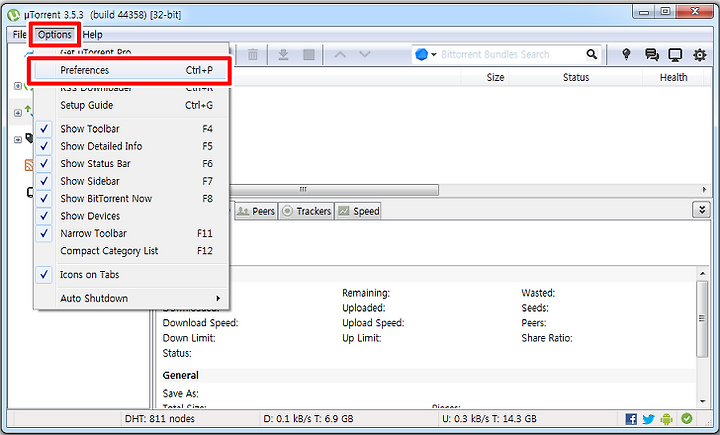Click into Bittorrent Bundles Search field
This screenshot has width=720, height=435.
(x=510, y=55)
